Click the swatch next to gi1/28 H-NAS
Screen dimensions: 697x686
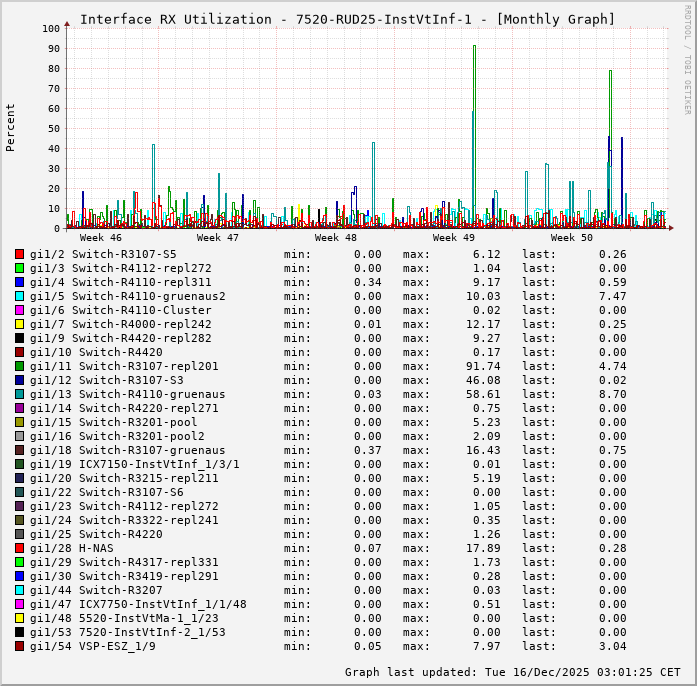pyautogui.click(x=19, y=548)
